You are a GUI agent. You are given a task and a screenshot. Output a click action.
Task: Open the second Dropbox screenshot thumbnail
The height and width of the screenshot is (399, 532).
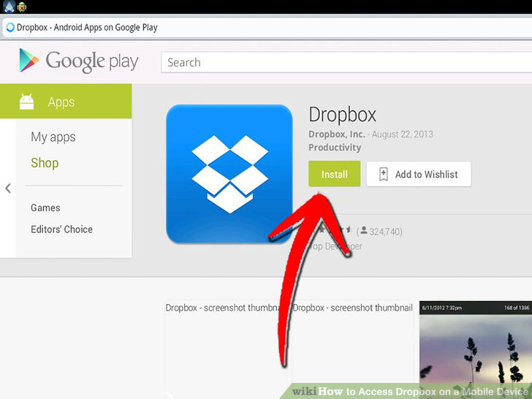point(353,349)
